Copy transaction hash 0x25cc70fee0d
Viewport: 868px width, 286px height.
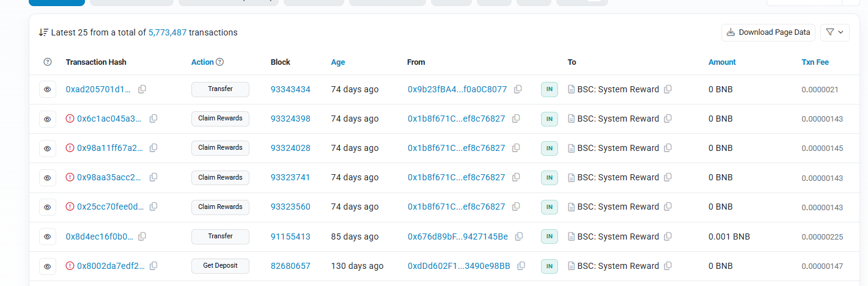tap(153, 207)
